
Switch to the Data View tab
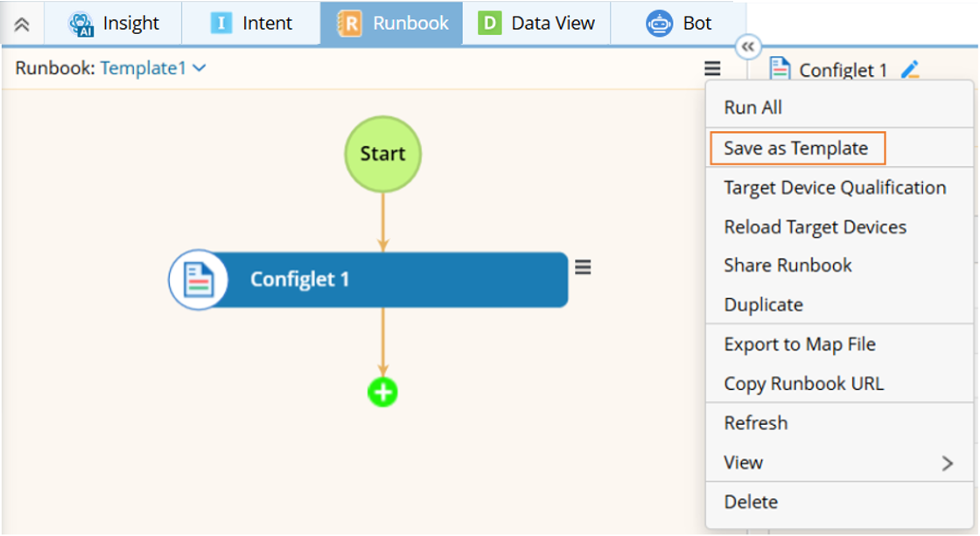536,24
